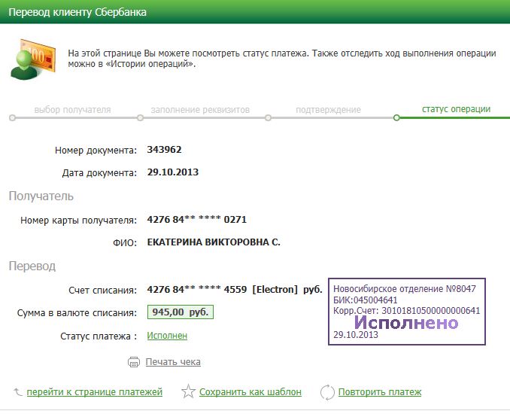Open перейти к странице платежей link
The image size is (510, 420).
coord(95,392)
